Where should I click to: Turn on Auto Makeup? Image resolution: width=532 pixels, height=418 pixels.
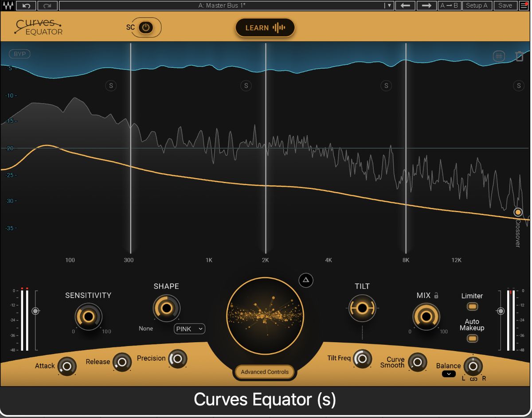point(472,338)
